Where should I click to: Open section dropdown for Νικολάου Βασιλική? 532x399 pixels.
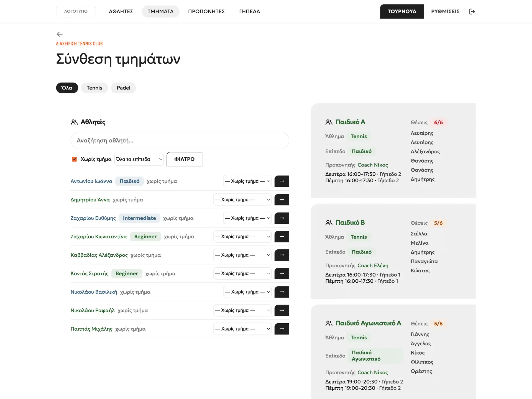coord(247,292)
